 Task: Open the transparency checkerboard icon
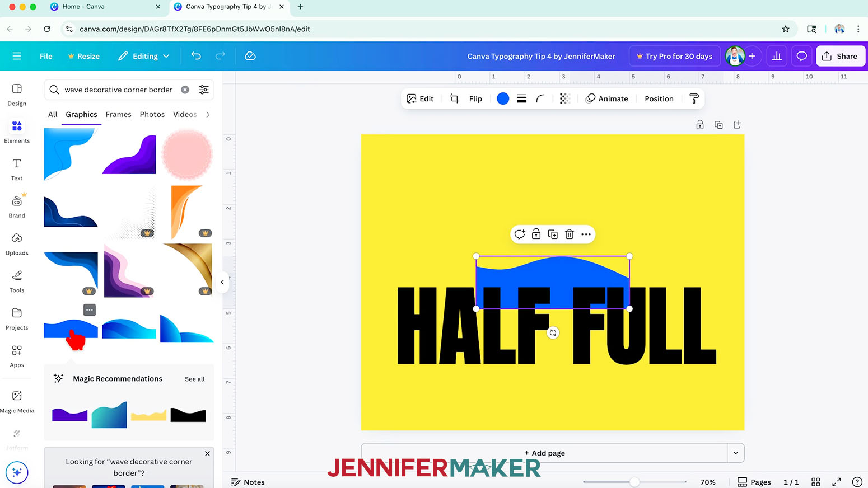564,98
